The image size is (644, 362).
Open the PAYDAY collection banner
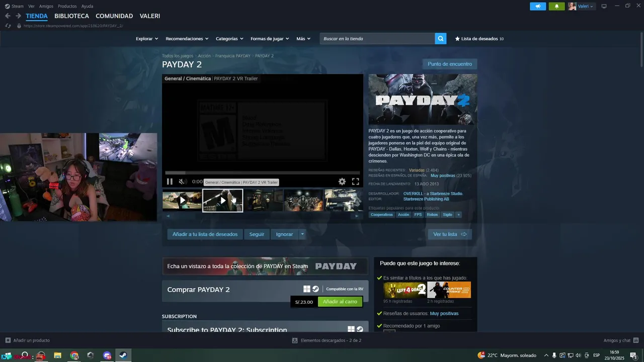pyautogui.click(x=265, y=266)
